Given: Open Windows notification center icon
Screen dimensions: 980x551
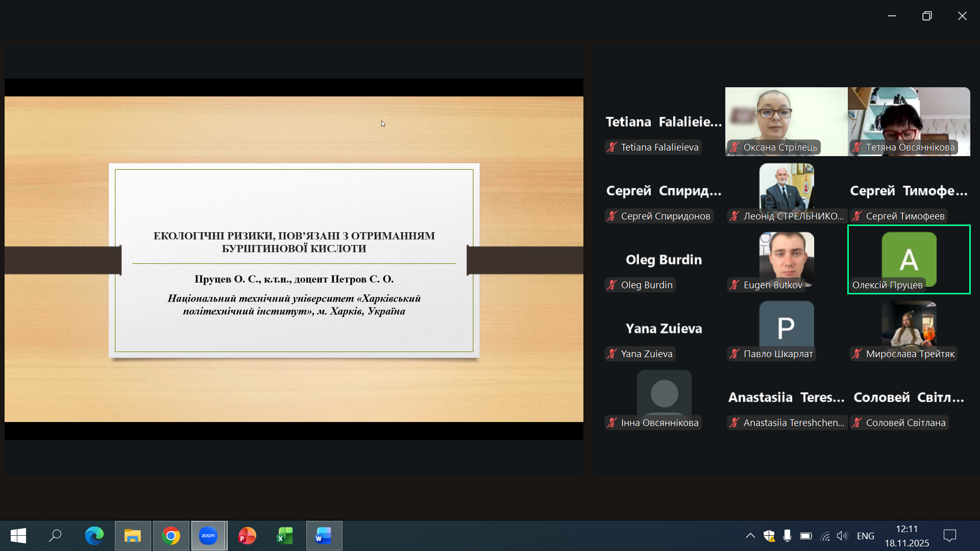Looking at the screenshot, I should coord(950,536).
